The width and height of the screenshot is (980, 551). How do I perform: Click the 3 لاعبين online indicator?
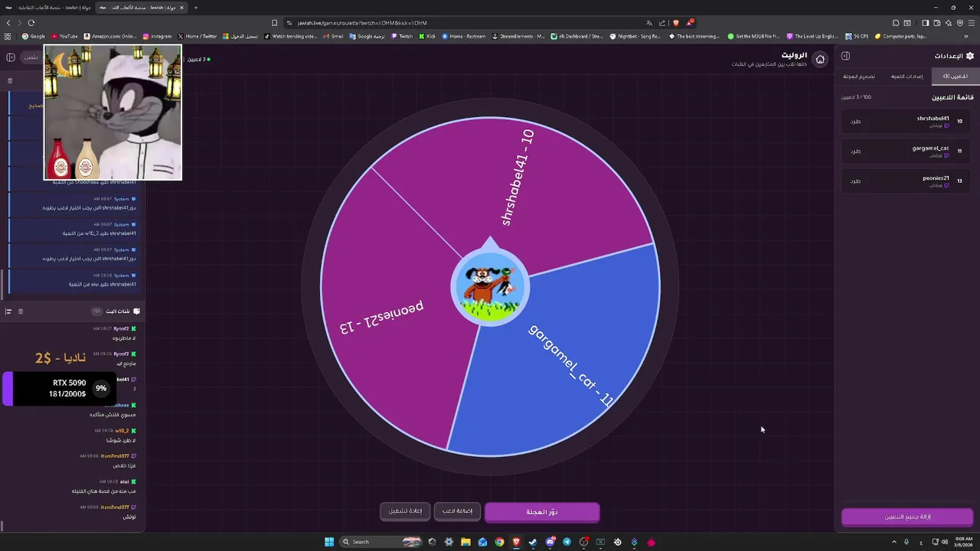click(x=198, y=59)
